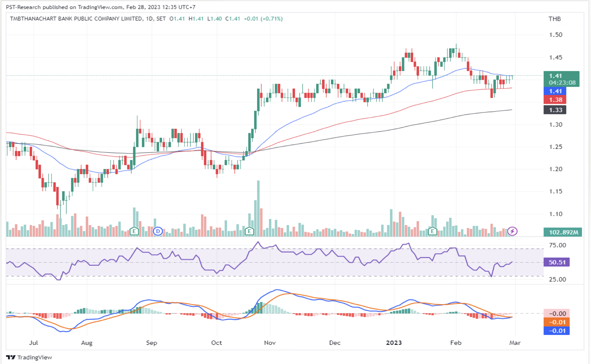The image size is (591, 364).
Task: Click the Oct label on the time axis
Action: point(217,343)
